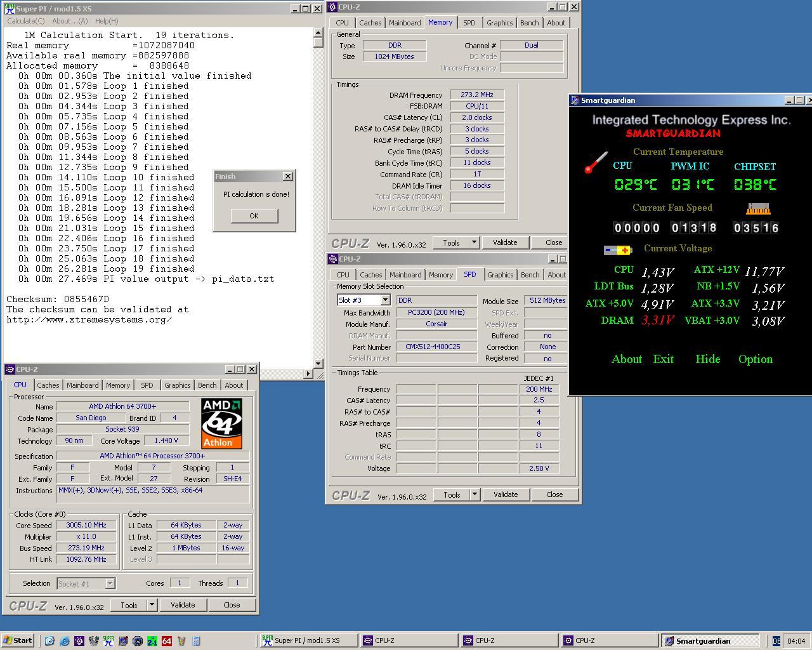
Task: Click the DRAM Frequency value 273.2 MHz
Action: (477, 95)
